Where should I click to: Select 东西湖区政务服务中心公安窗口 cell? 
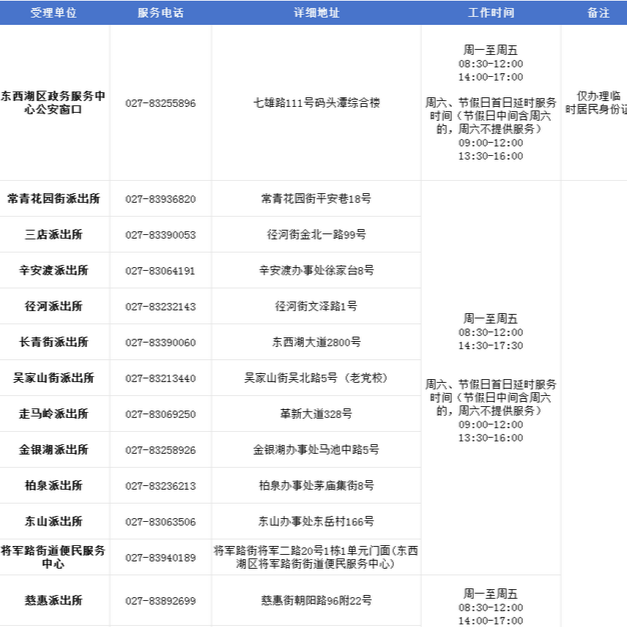click(x=53, y=102)
